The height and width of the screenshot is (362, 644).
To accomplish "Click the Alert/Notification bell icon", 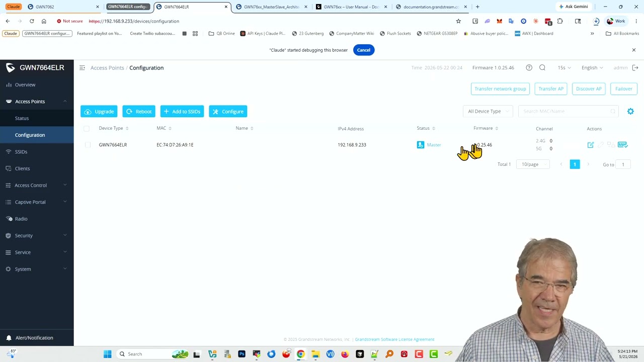I will point(9,338).
